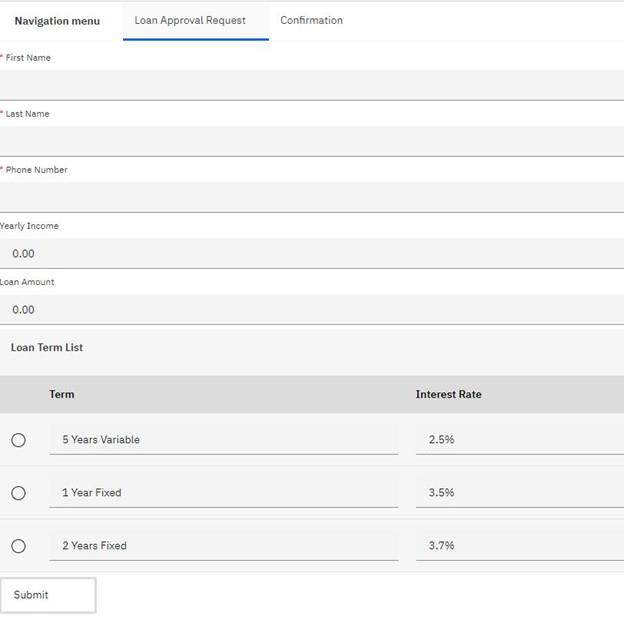Choose the 1 Year Fixed radio option
The height and width of the screenshot is (623, 624).
pyautogui.click(x=18, y=493)
